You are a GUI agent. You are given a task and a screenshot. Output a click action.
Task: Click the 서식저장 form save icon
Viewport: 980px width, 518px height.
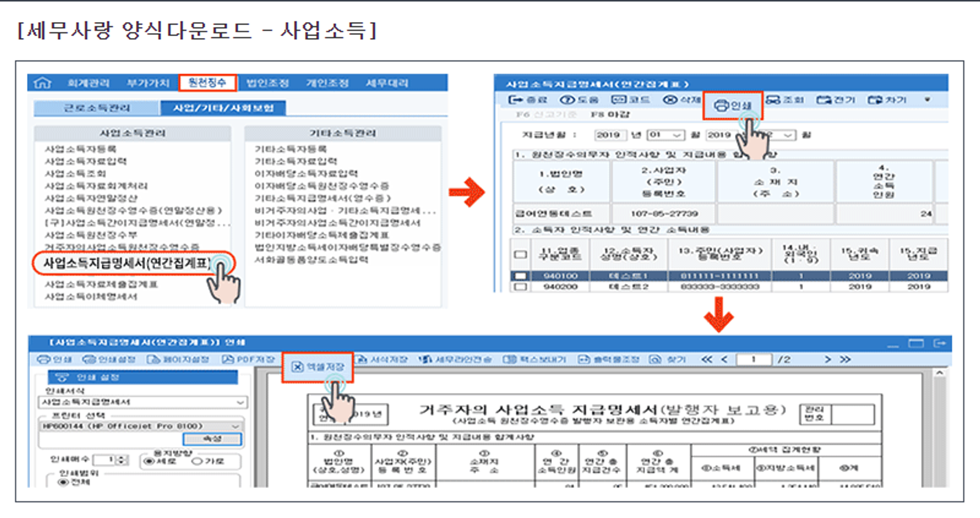[381, 359]
